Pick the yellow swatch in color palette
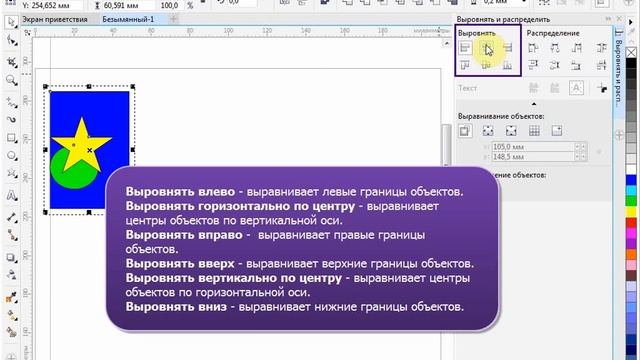Viewport: 640px width, 360px height. (x=631, y=211)
